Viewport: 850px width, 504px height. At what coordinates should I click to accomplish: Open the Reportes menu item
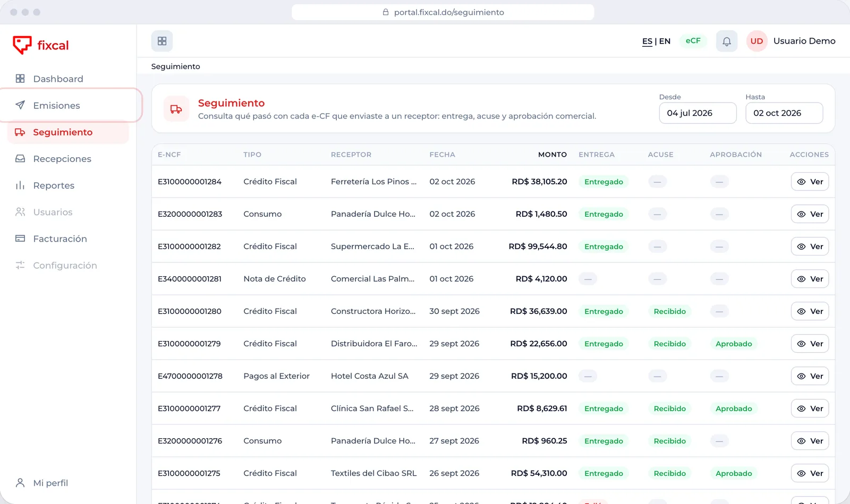[68, 185]
